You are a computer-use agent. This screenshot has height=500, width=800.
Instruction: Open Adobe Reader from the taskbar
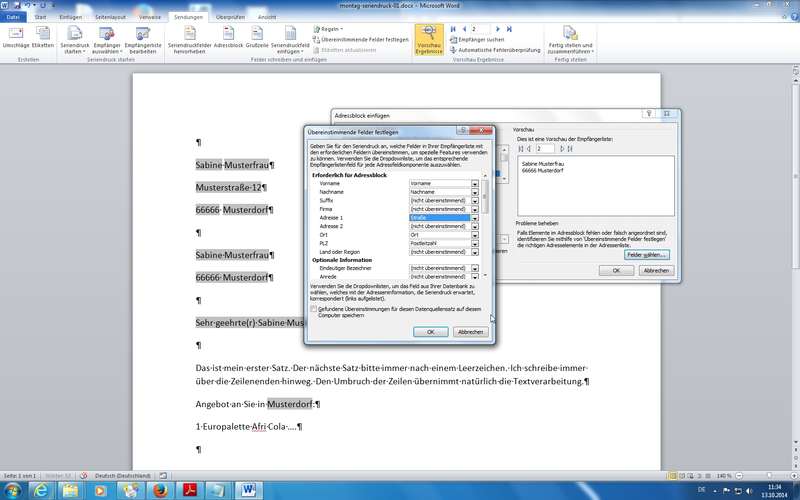(x=190, y=491)
